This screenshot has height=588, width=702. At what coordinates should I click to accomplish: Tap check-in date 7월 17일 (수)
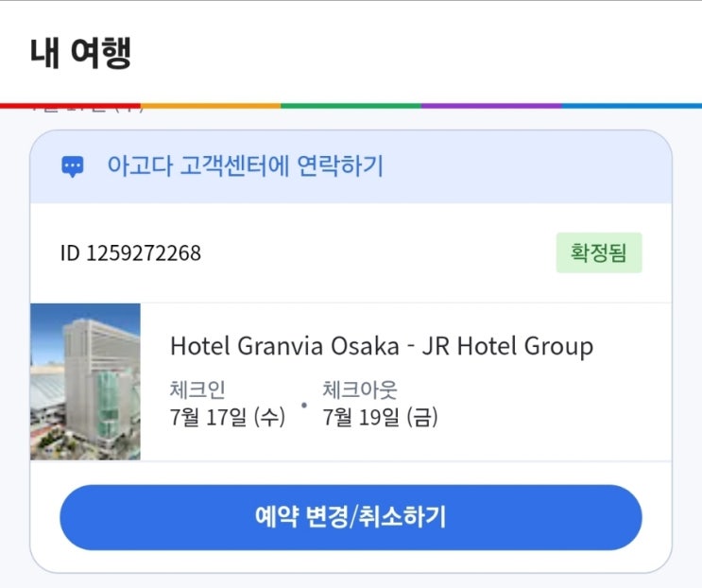(x=228, y=417)
